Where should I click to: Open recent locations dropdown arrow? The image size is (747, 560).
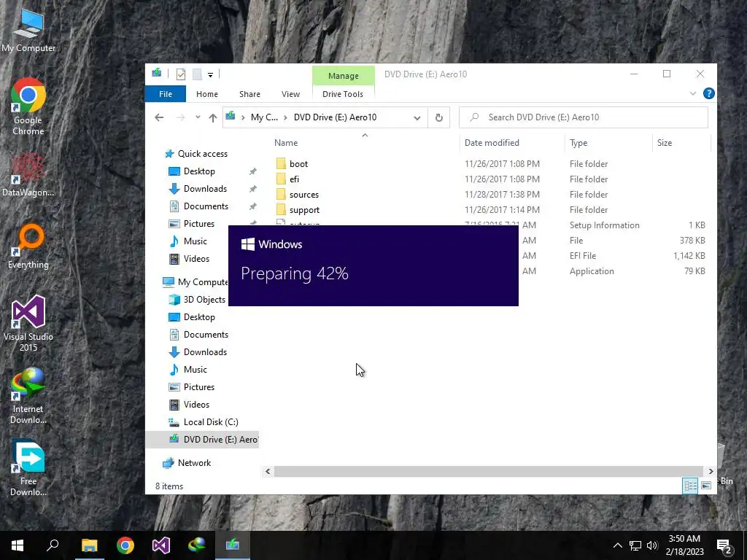pyautogui.click(x=197, y=117)
